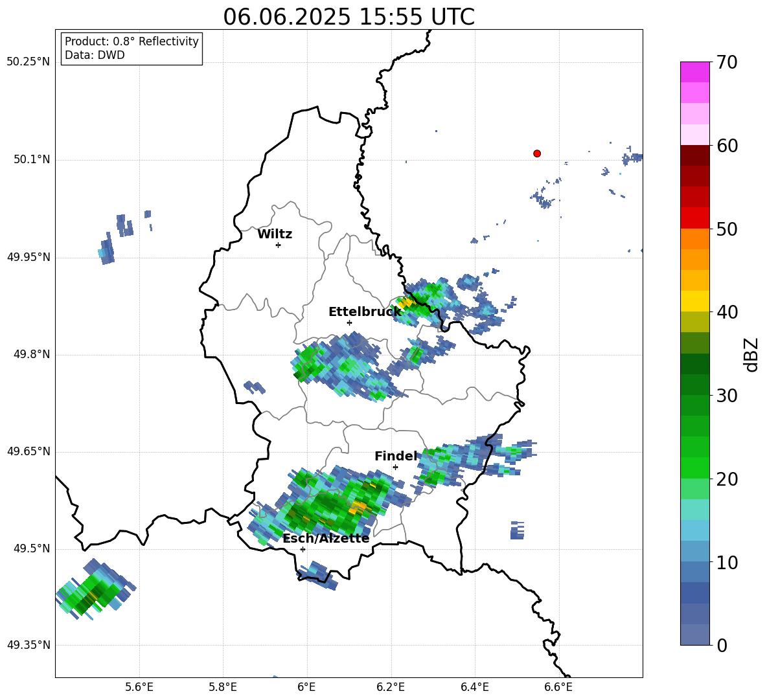Click the colorbar tick label 20
Image resolution: width=767 pixels, height=700 pixels.
(727, 479)
